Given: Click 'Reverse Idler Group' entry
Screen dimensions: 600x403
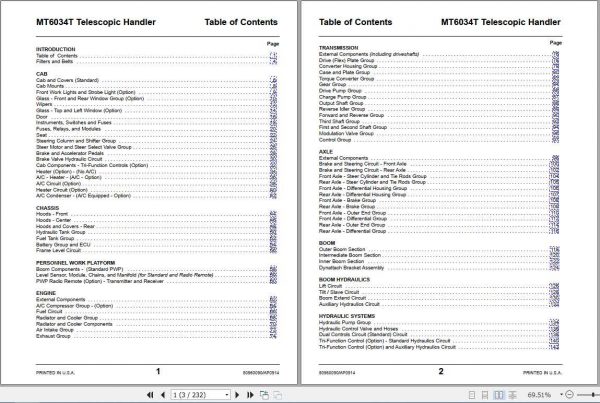Looking at the screenshot, I should (342, 109).
